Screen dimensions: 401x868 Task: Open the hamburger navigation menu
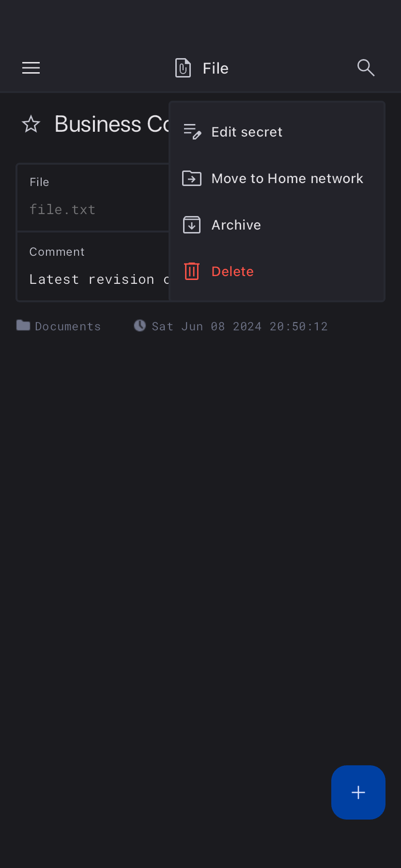click(x=31, y=68)
